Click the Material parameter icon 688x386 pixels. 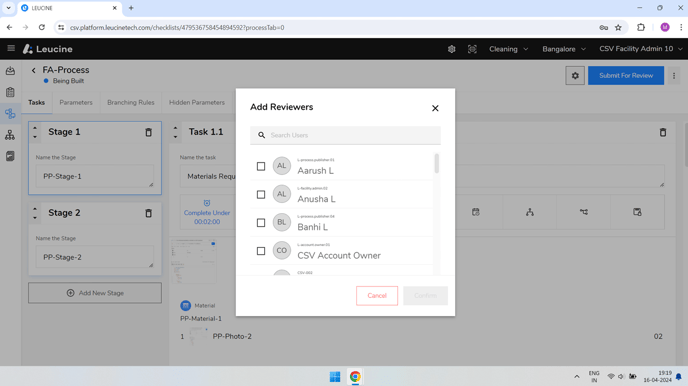pyautogui.click(x=186, y=305)
